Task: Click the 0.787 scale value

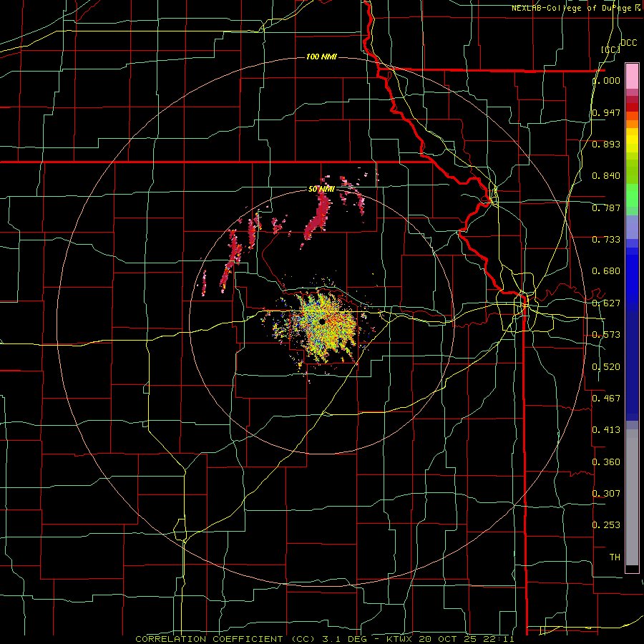Action: click(x=606, y=208)
